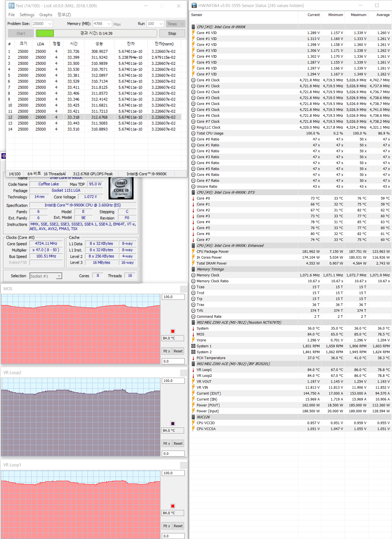Open the Memory (MB) dropdown in LinX
The image size is (392, 539).
pos(102,24)
